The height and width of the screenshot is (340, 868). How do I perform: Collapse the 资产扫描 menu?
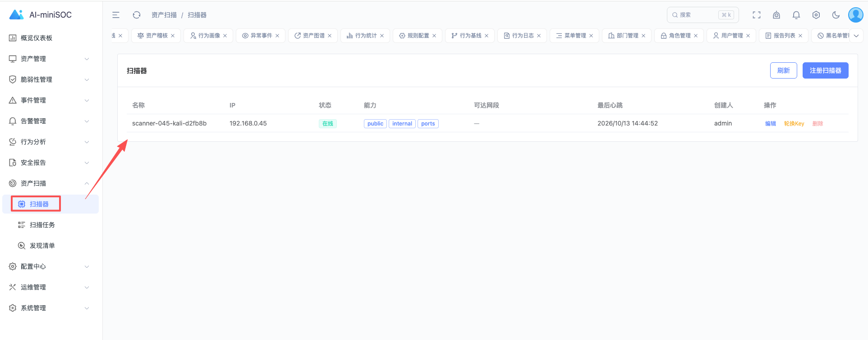pyautogui.click(x=50, y=183)
